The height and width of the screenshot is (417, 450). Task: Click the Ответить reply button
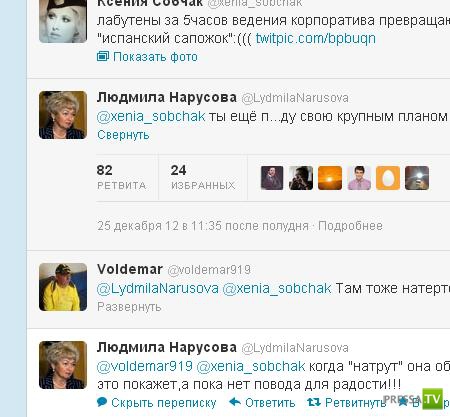tap(270, 403)
